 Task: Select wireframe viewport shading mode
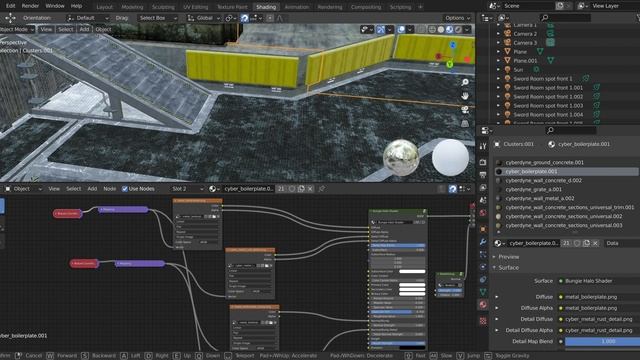tap(432, 29)
